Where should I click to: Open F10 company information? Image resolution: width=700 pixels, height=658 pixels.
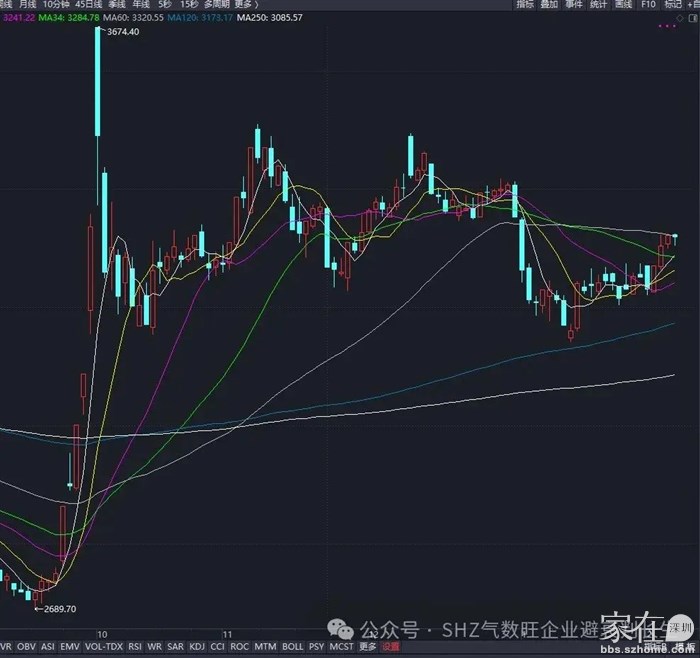coord(648,5)
